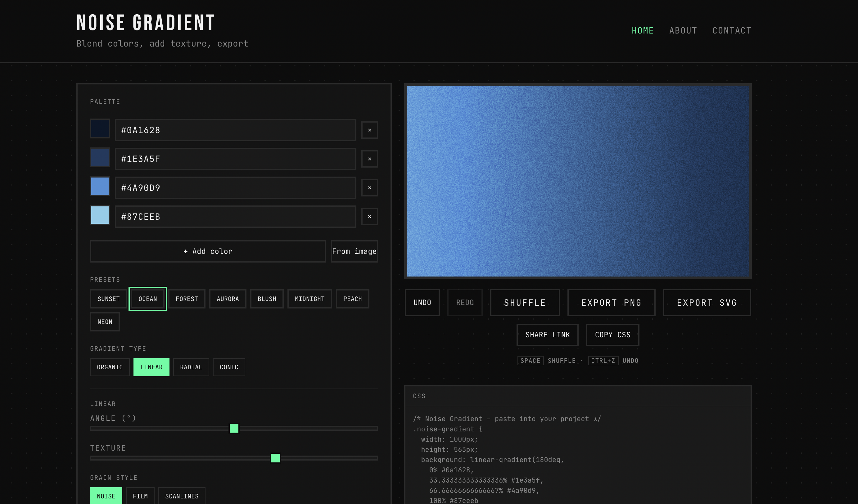
Task: Shuffle the gradient colors
Action: pyautogui.click(x=525, y=303)
